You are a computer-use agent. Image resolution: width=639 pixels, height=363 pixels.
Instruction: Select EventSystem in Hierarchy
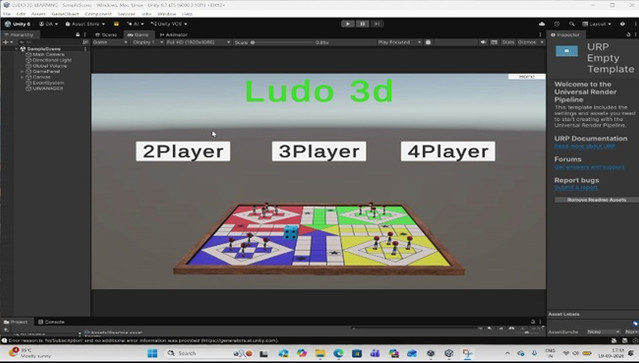click(x=48, y=83)
